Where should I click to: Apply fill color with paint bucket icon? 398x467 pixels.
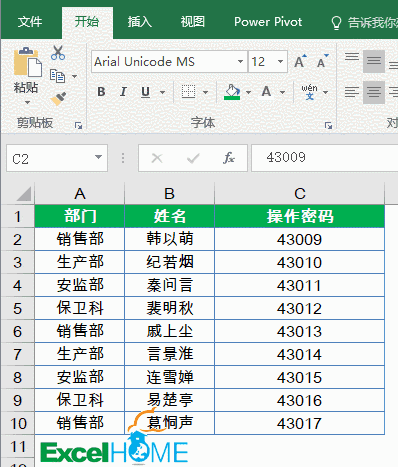click(232, 92)
